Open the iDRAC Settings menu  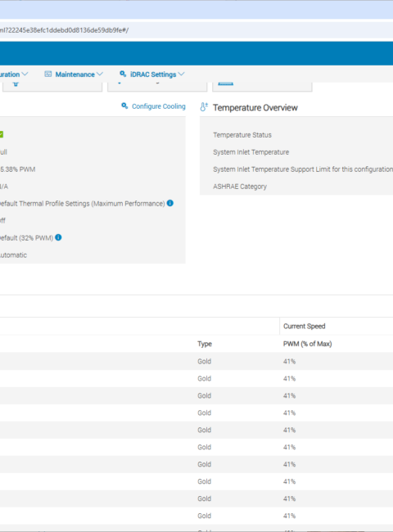coord(152,74)
